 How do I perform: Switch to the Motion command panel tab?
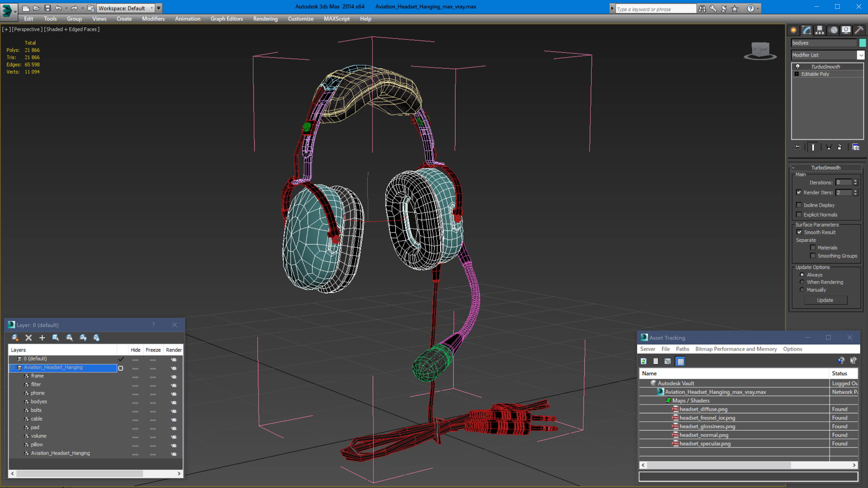click(x=833, y=30)
